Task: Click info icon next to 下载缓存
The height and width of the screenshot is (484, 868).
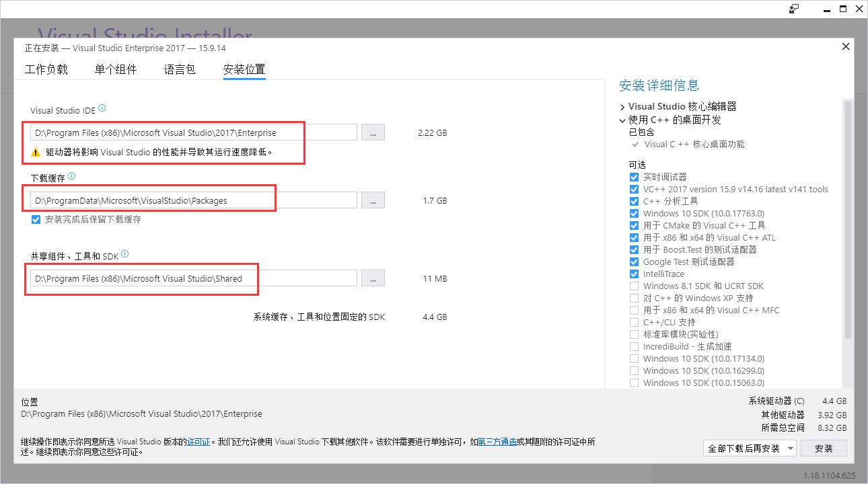Action: (72, 176)
